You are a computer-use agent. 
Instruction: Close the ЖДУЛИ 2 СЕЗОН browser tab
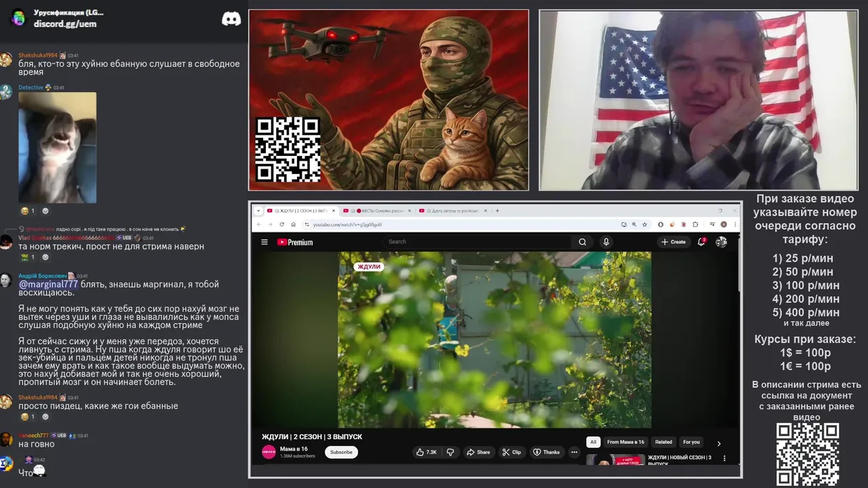(332, 211)
